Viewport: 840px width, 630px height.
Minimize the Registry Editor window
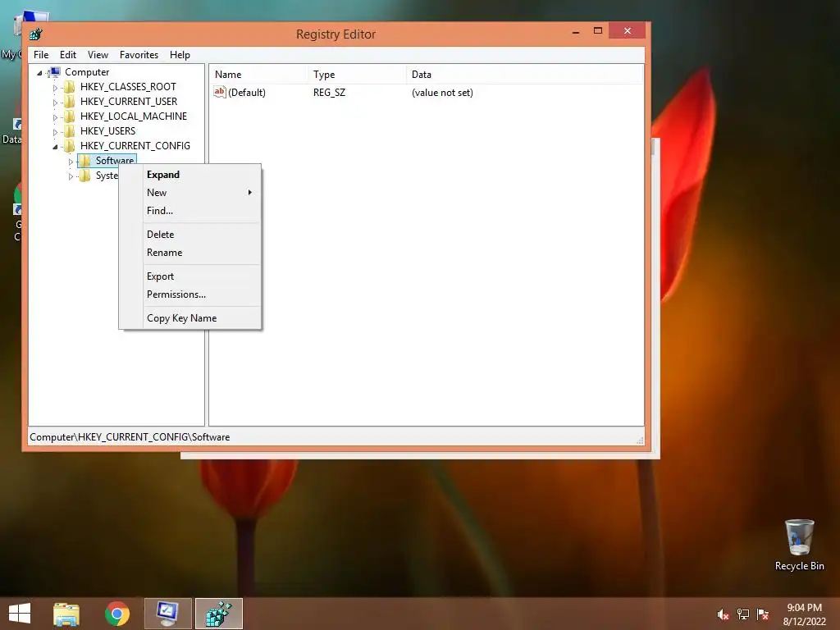coord(576,32)
